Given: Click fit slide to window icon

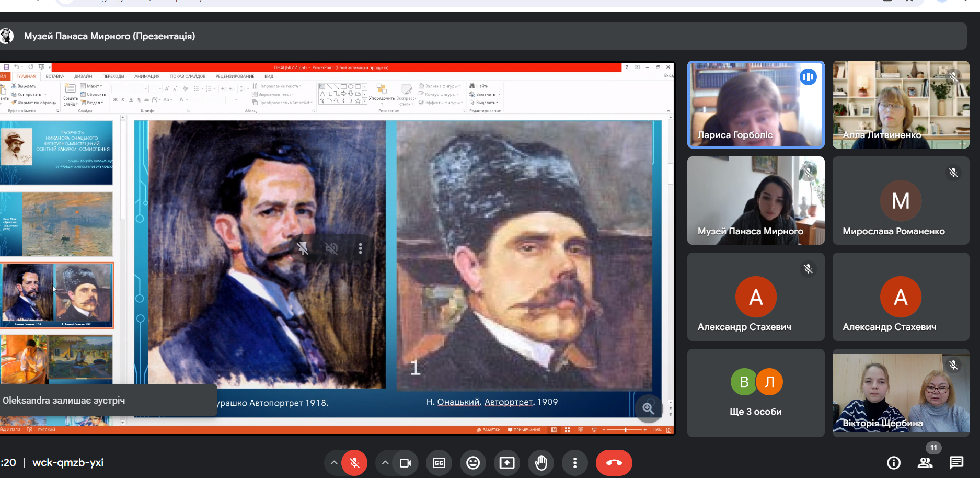Looking at the screenshot, I should [669, 430].
